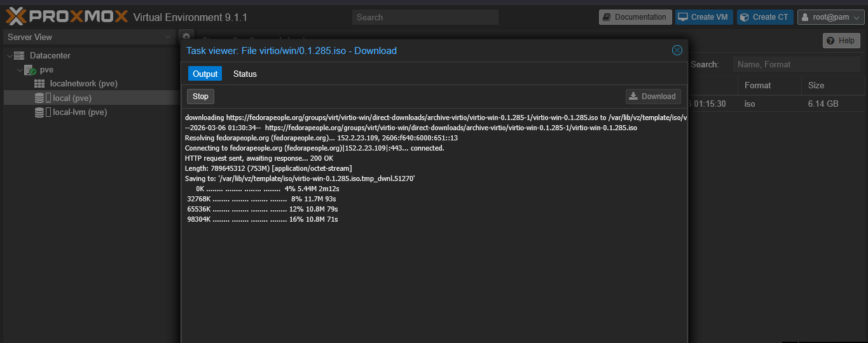
Task: Click the gear icon beside Server View
Action: tap(186, 37)
